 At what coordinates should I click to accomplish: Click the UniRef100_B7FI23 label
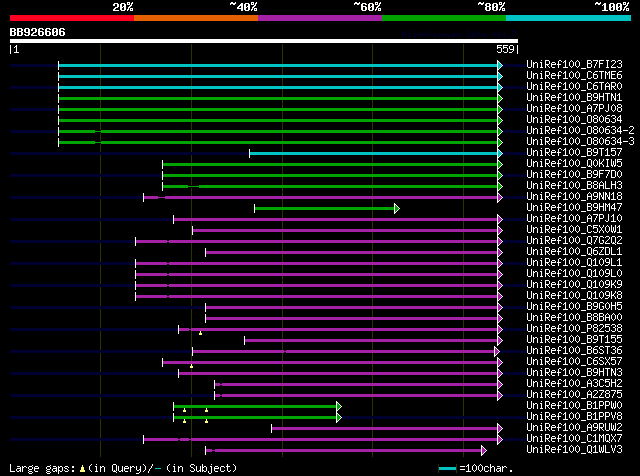574,65
